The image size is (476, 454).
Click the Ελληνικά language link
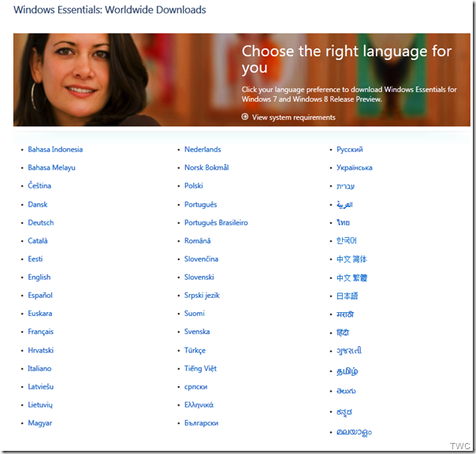click(199, 405)
